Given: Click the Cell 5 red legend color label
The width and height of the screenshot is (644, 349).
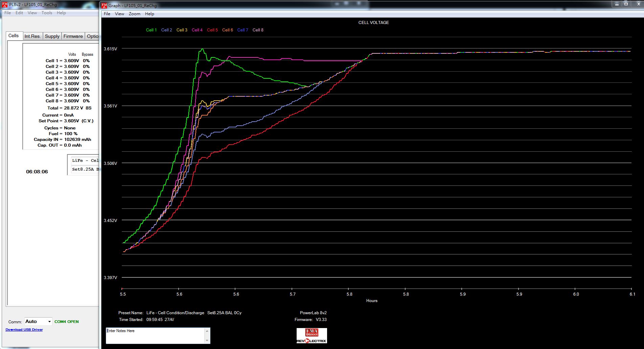Looking at the screenshot, I should [x=212, y=30].
